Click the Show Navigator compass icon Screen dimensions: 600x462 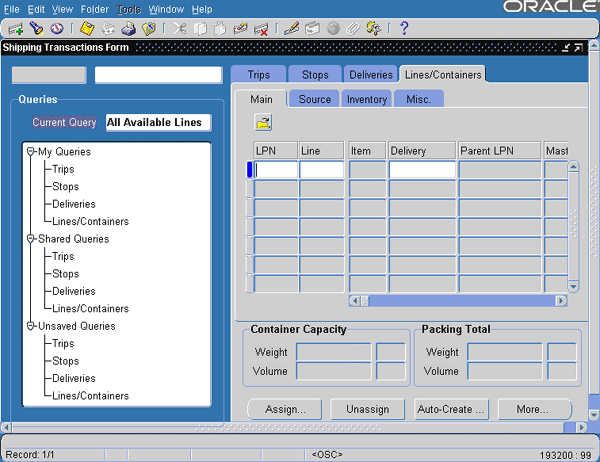[x=57, y=29]
